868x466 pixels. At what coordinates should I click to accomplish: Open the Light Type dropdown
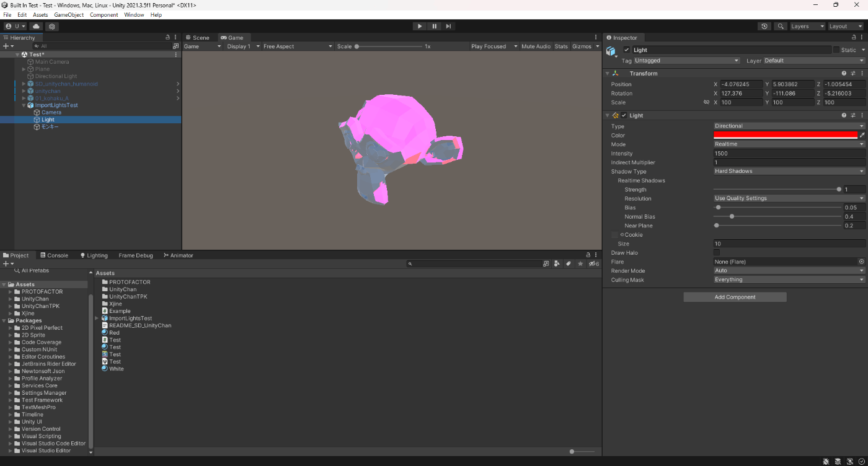click(789, 126)
